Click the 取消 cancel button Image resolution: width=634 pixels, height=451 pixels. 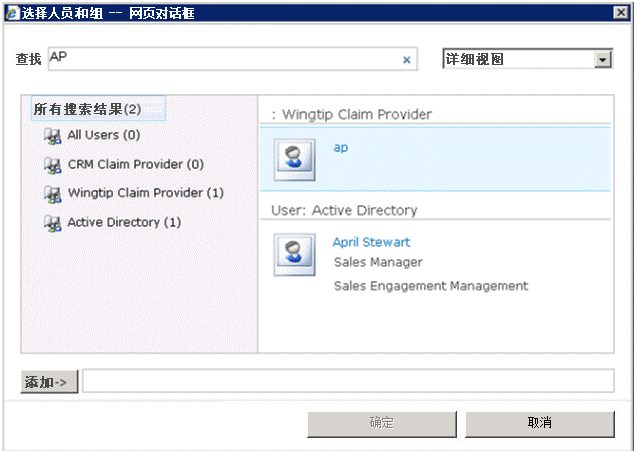(539, 423)
